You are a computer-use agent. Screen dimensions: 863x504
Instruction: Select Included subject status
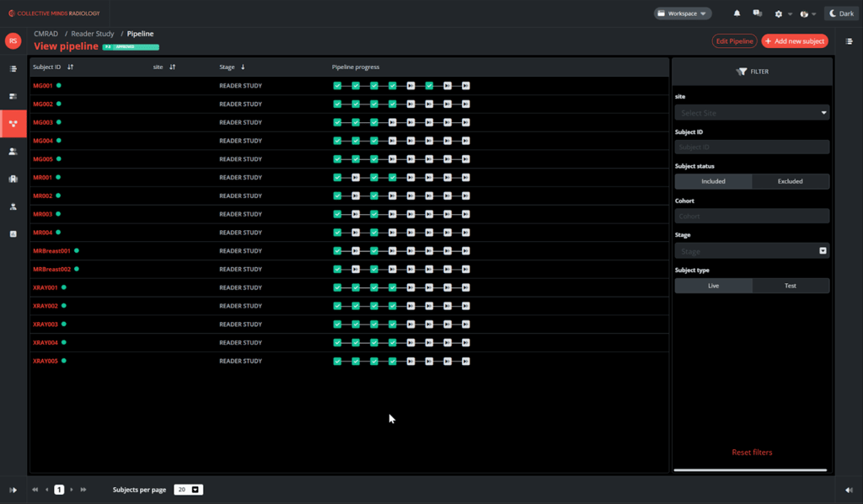pyautogui.click(x=713, y=181)
